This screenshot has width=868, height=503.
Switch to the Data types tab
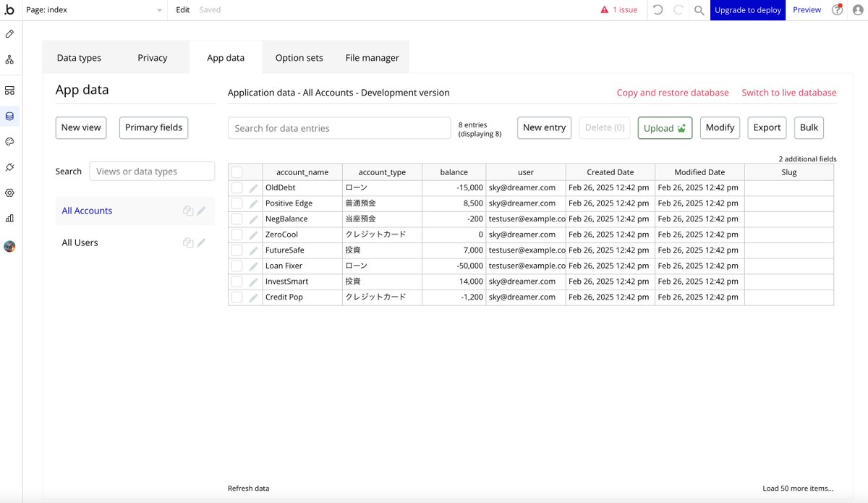[79, 58]
